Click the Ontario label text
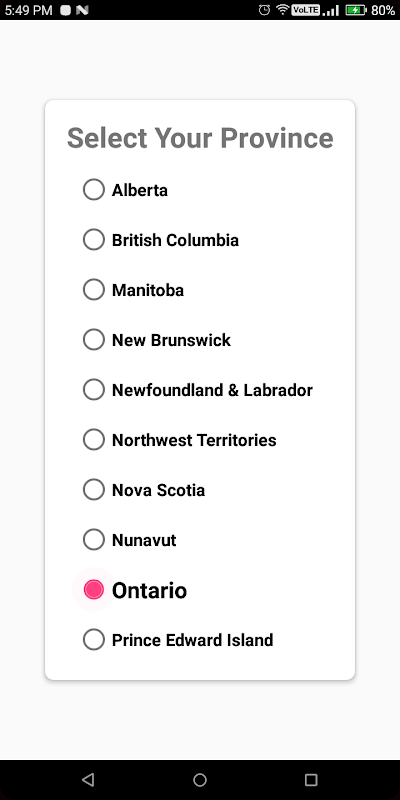The width and height of the screenshot is (400, 800). 149,590
